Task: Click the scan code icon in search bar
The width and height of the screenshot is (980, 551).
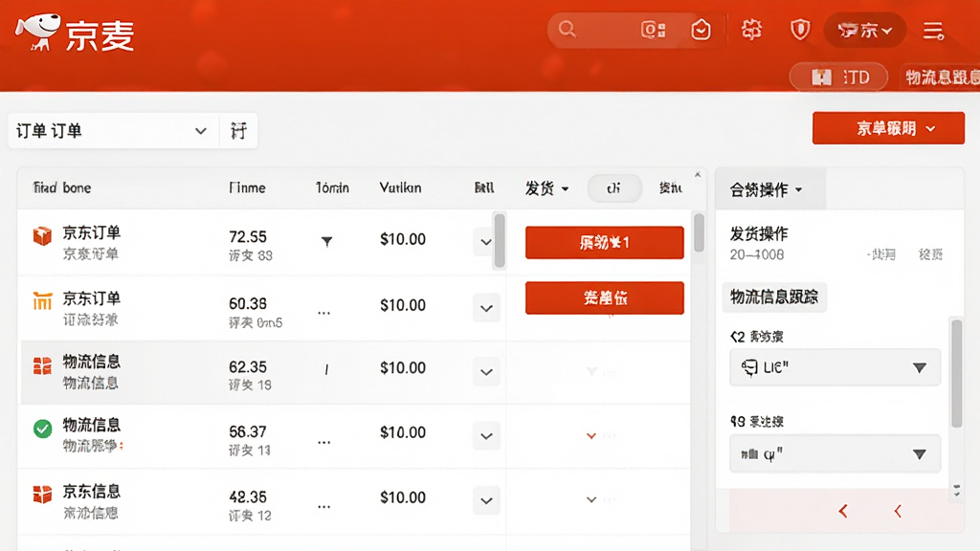Action: (653, 30)
